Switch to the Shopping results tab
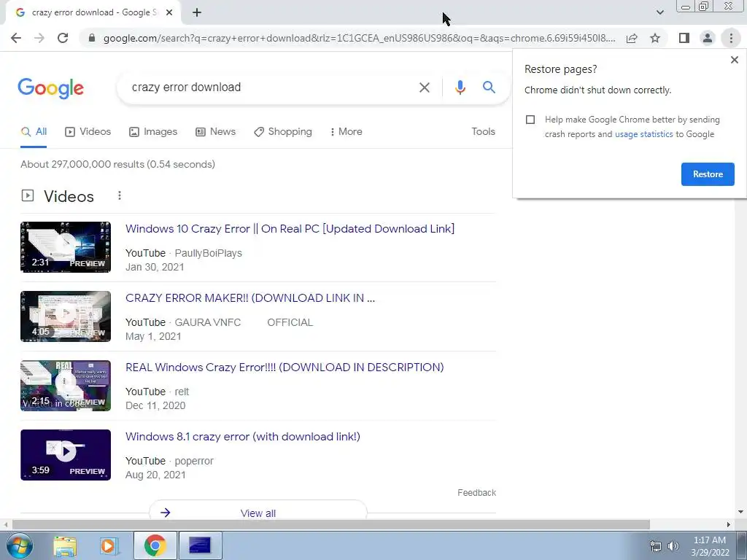This screenshot has height=560, width=747. pyautogui.click(x=283, y=132)
